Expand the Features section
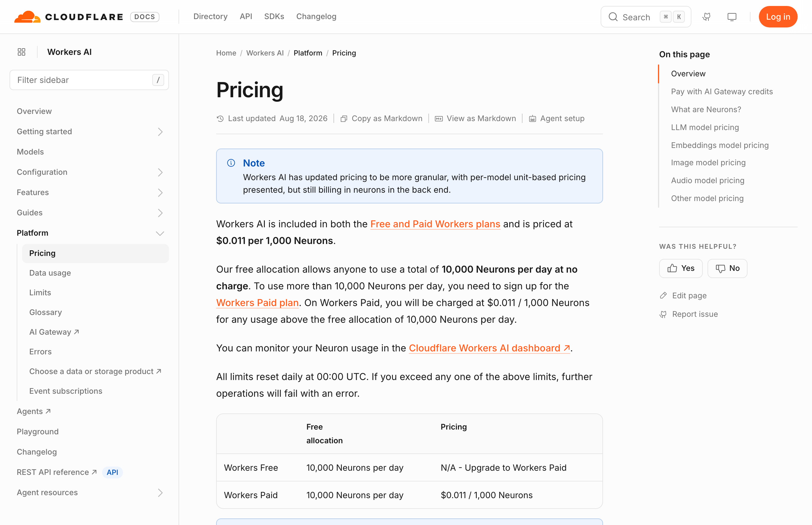The image size is (812, 525). 160,193
